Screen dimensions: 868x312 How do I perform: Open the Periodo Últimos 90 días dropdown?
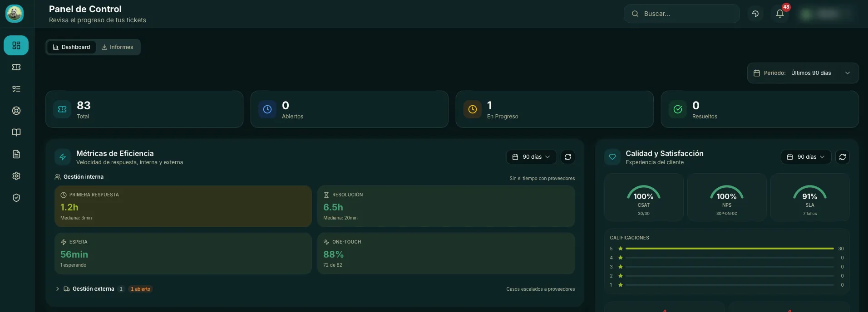click(x=803, y=73)
